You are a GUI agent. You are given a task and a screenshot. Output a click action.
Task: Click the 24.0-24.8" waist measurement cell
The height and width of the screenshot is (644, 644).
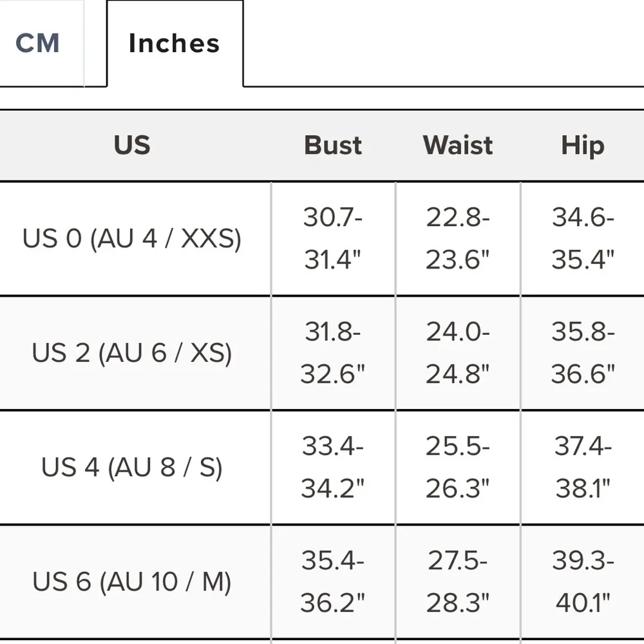458,353
